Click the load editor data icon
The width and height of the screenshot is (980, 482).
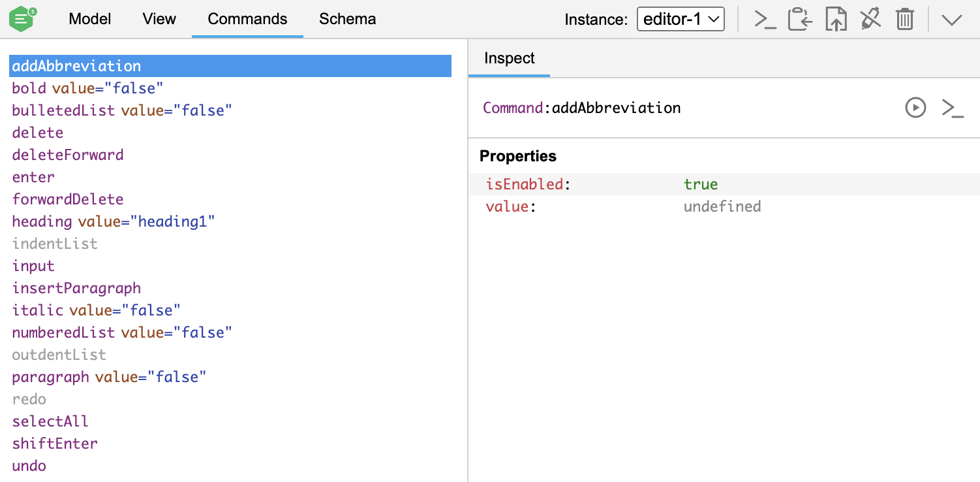tap(836, 19)
